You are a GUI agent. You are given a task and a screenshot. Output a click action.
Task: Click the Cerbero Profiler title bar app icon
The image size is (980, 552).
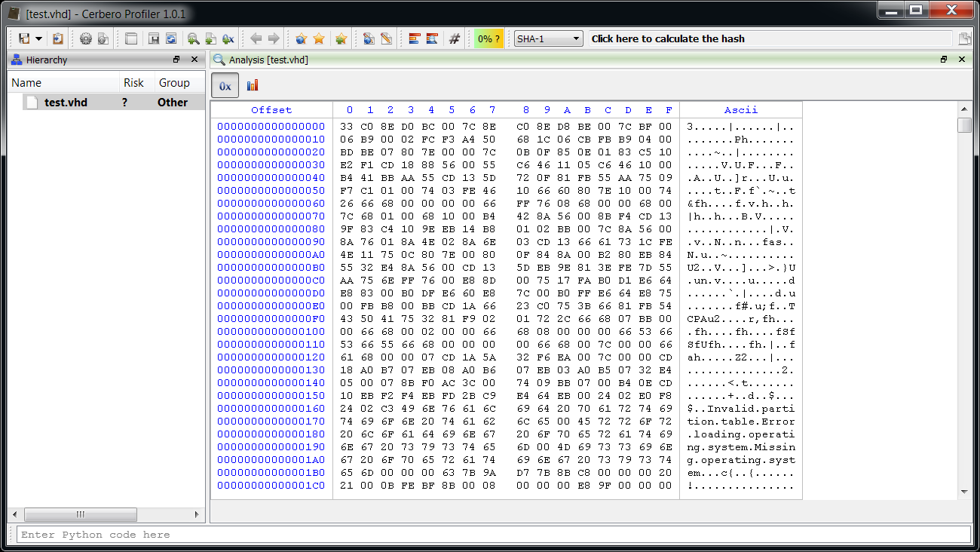coord(14,13)
